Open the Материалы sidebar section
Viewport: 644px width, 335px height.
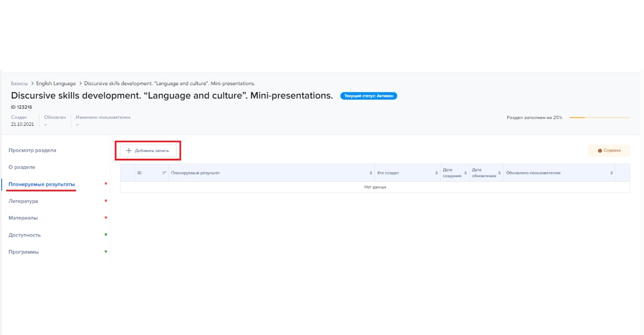tap(23, 218)
